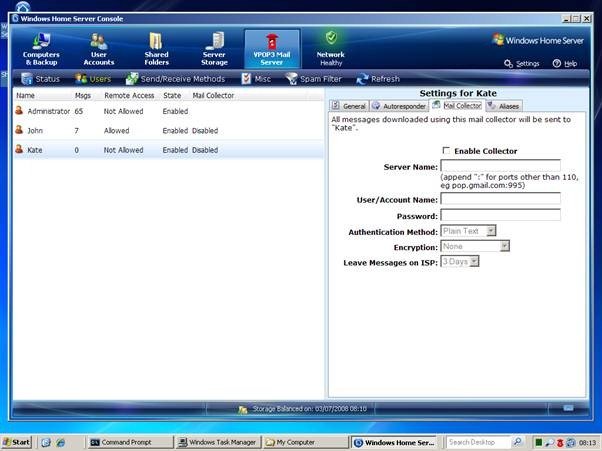Focus the Password field
Screen dimensions: 602x451
[500, 215]
